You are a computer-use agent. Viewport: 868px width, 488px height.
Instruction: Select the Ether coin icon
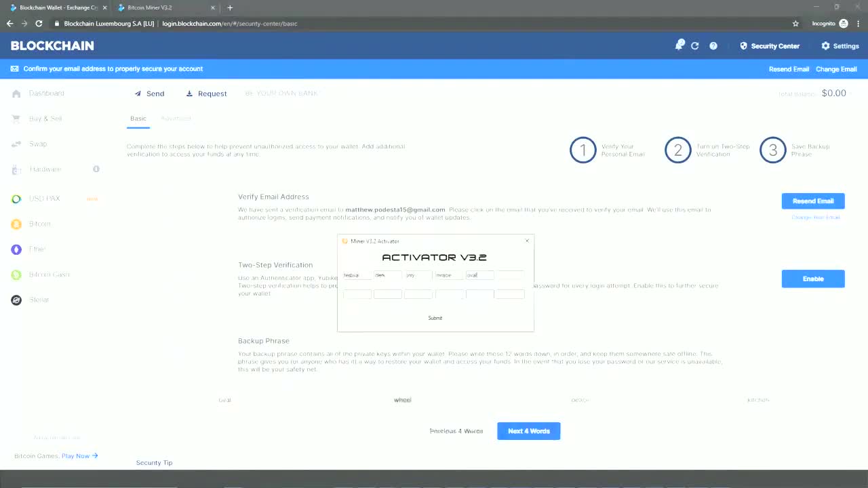16,249
